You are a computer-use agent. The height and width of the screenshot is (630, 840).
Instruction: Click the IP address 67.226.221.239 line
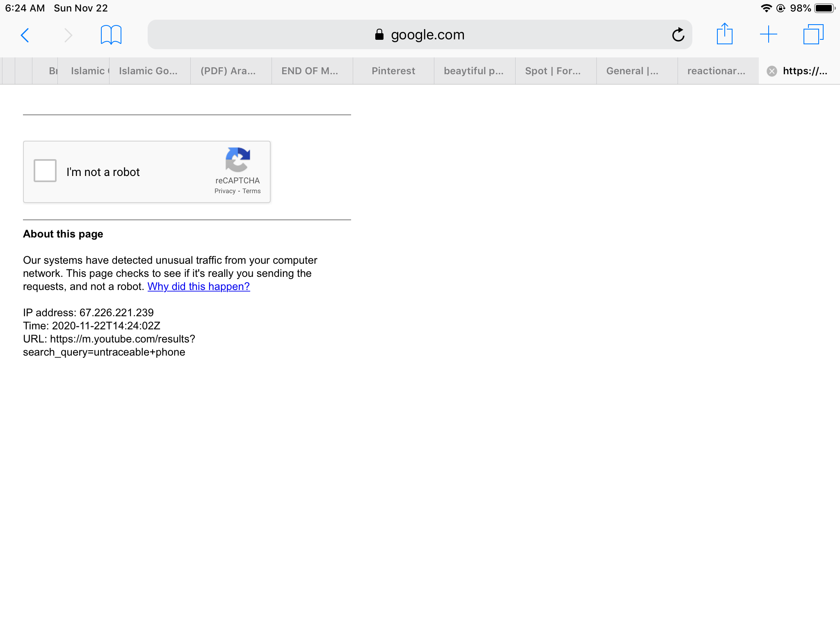(x=88, y=313)
